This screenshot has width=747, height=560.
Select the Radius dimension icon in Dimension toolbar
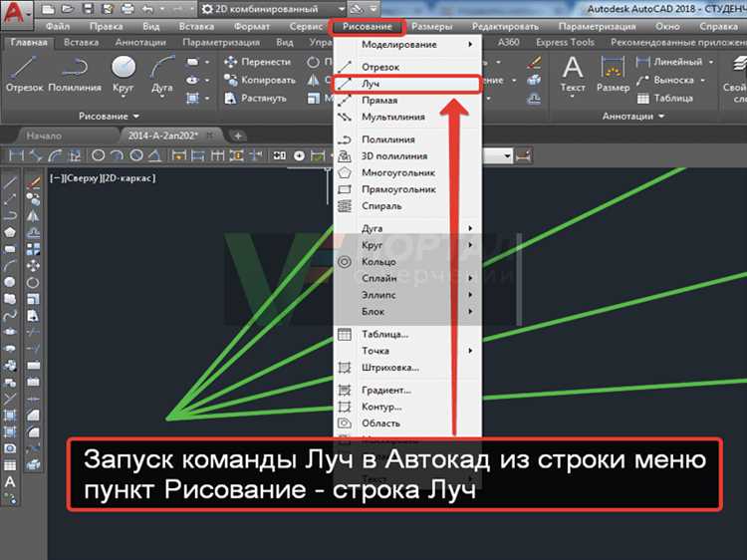(98, 155)
